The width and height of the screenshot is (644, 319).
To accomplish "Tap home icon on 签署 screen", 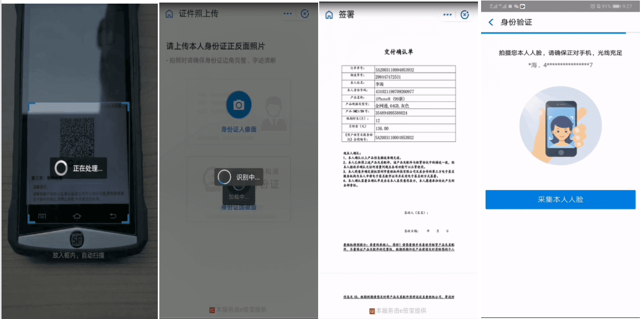I will click(x=329, y=15).
